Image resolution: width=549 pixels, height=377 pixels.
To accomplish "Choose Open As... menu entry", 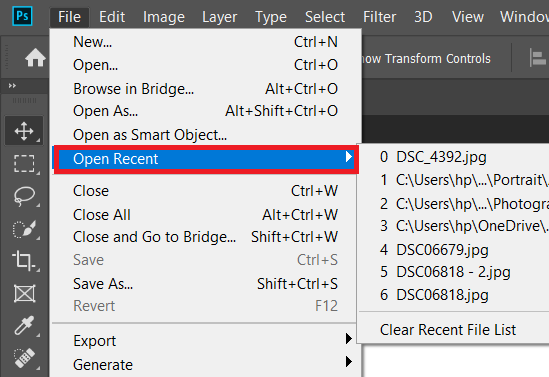I will coord(206,111).
